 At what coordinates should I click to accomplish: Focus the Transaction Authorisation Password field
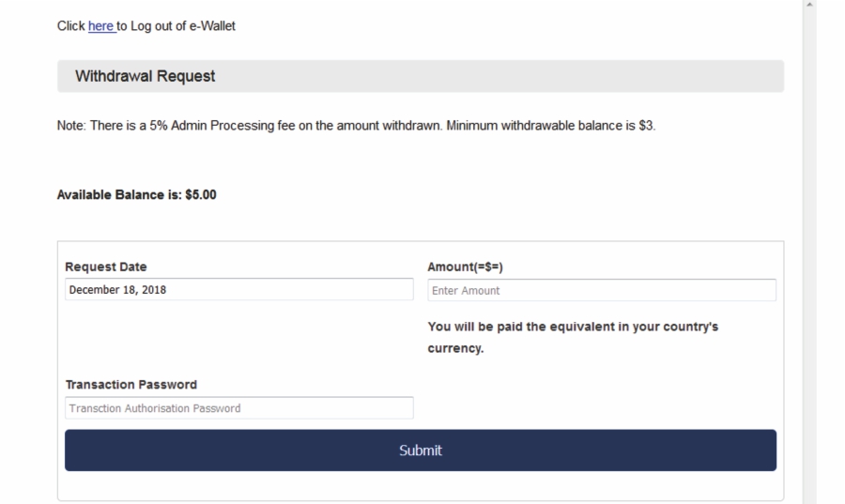click(238, 408)
